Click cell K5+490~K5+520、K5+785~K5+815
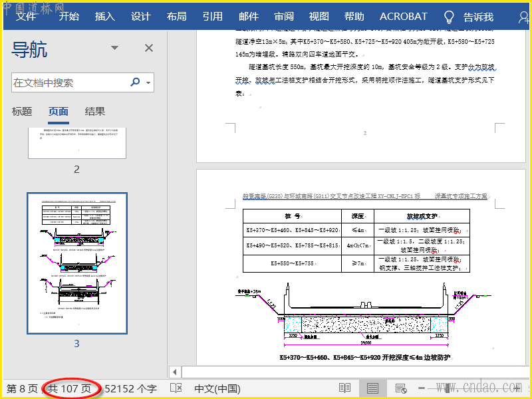This screenshot has width=532, height=399. coord(293,245)
